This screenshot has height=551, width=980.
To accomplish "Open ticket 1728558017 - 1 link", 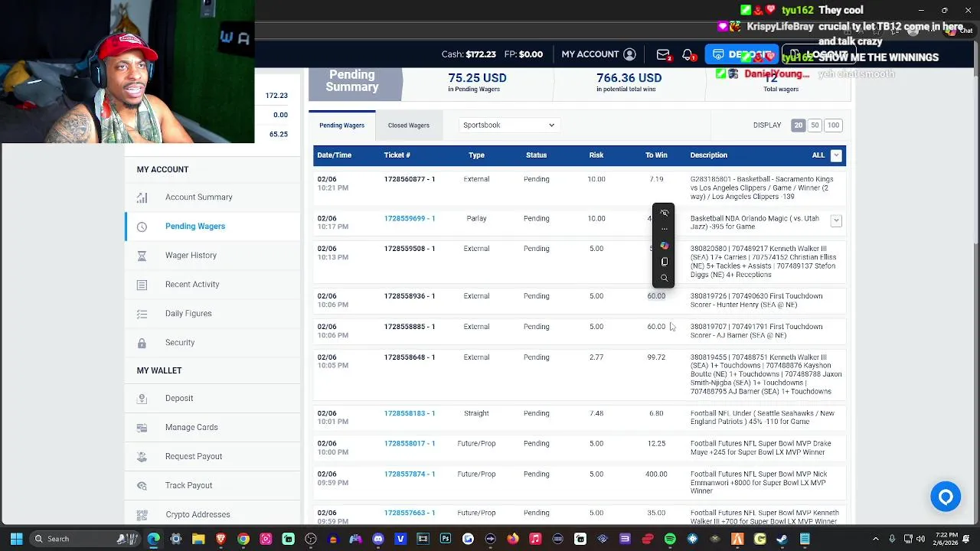I will coord(410,444).
